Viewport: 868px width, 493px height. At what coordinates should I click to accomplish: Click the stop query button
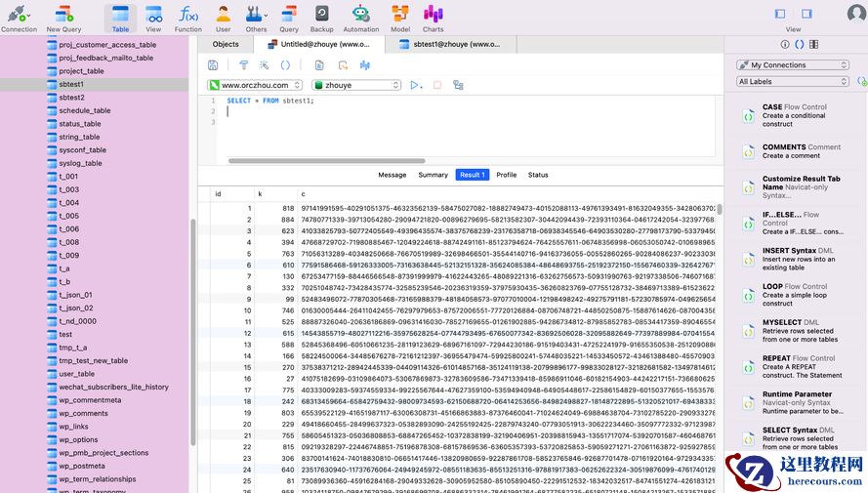[x=437, y=85]
